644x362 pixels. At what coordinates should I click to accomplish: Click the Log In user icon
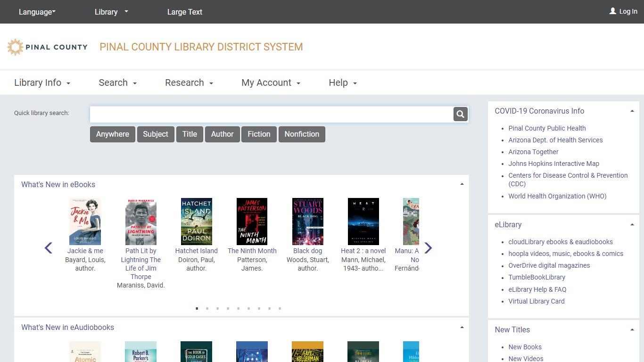(612, 11)
